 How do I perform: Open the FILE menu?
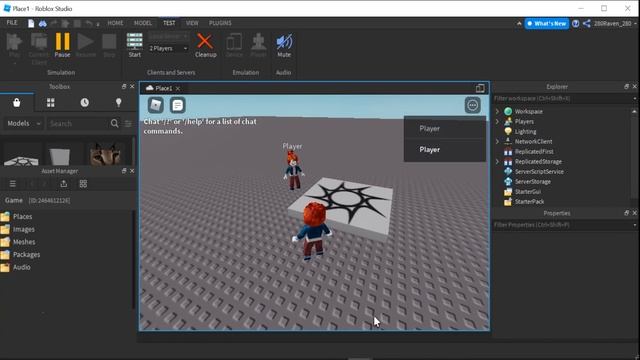12,23
